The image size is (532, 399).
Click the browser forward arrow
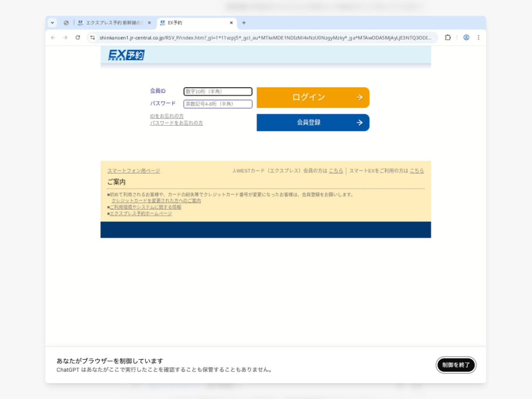pyautogui.click(x=65, y=38)
